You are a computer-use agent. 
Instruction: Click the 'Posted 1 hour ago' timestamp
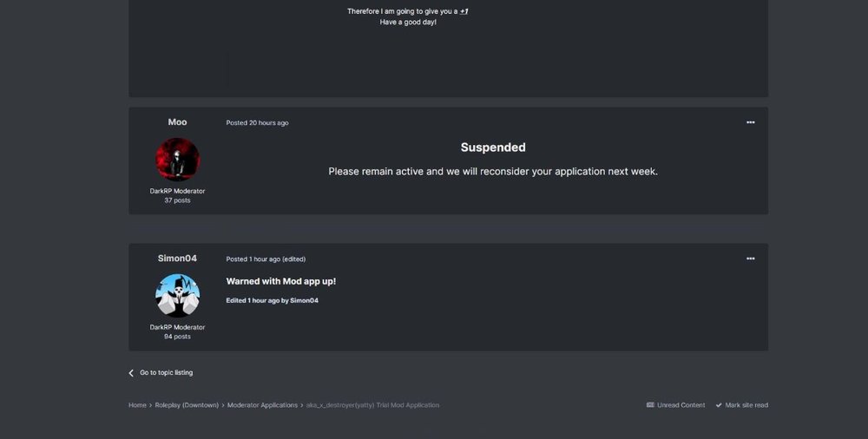coord(253,259)
